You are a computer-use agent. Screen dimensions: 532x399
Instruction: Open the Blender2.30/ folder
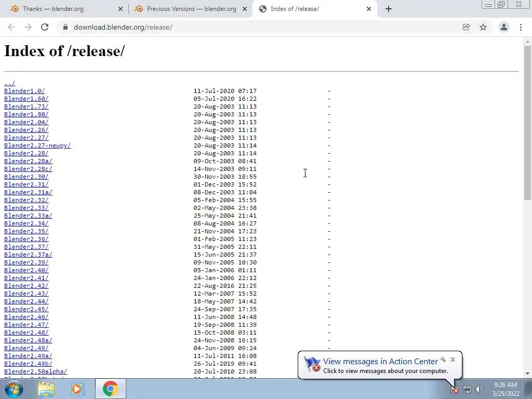[x=26, y=177]
